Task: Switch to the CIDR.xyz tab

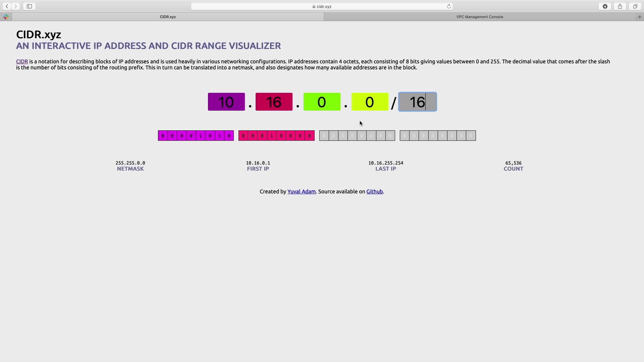Action: click(168, 17)
